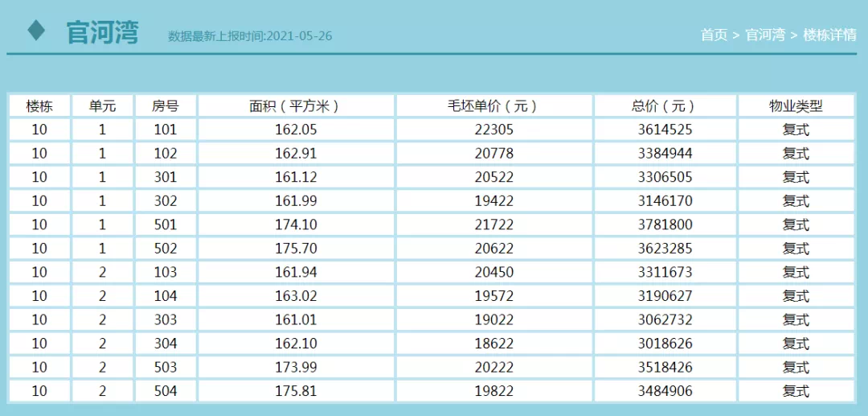Image resolution: width=868 pixels, height=416 pixels.
Task: Click the 官河湾 page title
Action: tap(102, 32)
